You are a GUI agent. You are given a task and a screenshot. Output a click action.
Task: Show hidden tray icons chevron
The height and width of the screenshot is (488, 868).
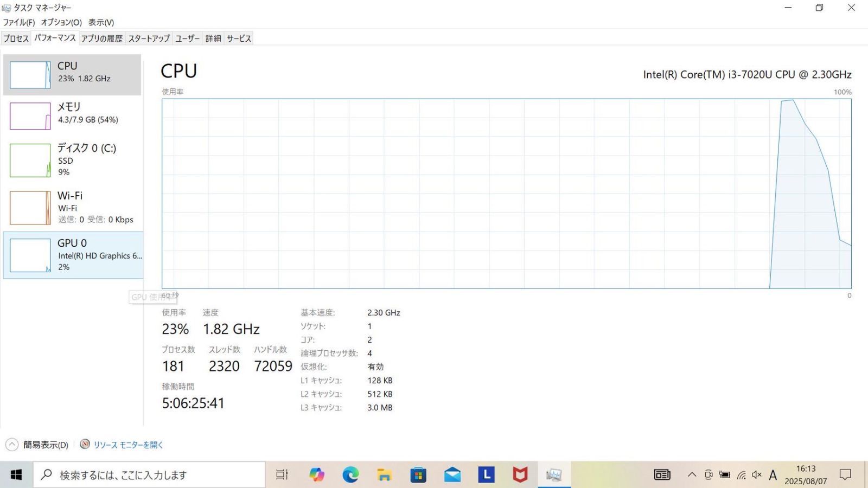tap(692, 475)
